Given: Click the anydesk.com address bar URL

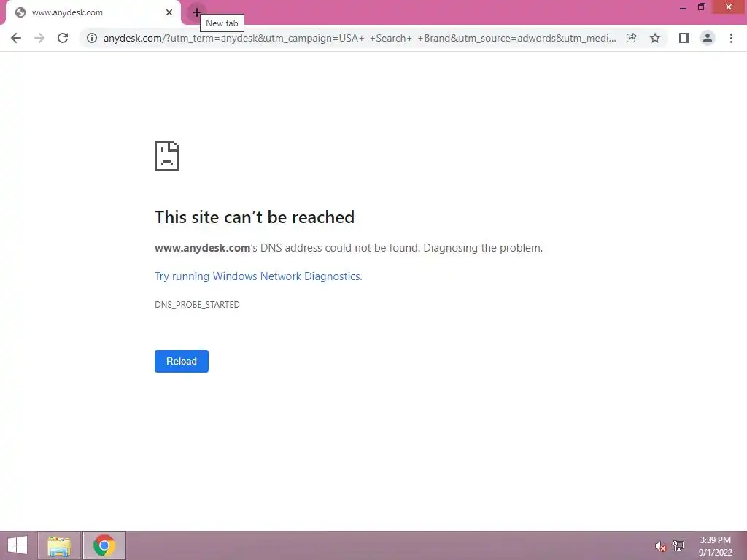Looking at the screenshot, I should (360, 38).
